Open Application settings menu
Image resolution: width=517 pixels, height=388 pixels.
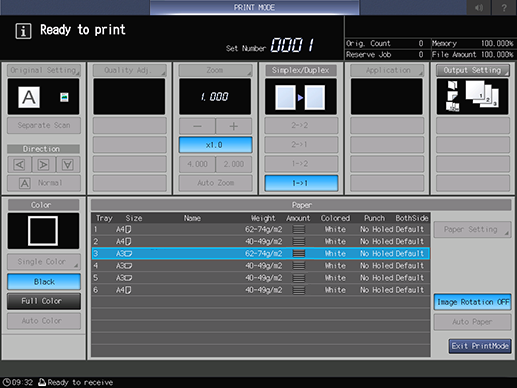[x=387, y=70]
